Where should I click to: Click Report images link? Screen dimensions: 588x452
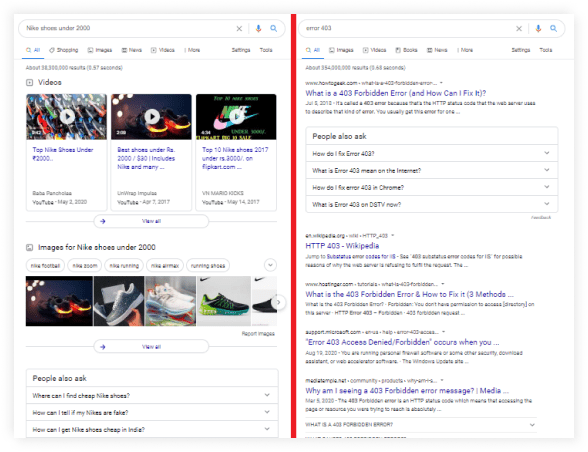258,333
